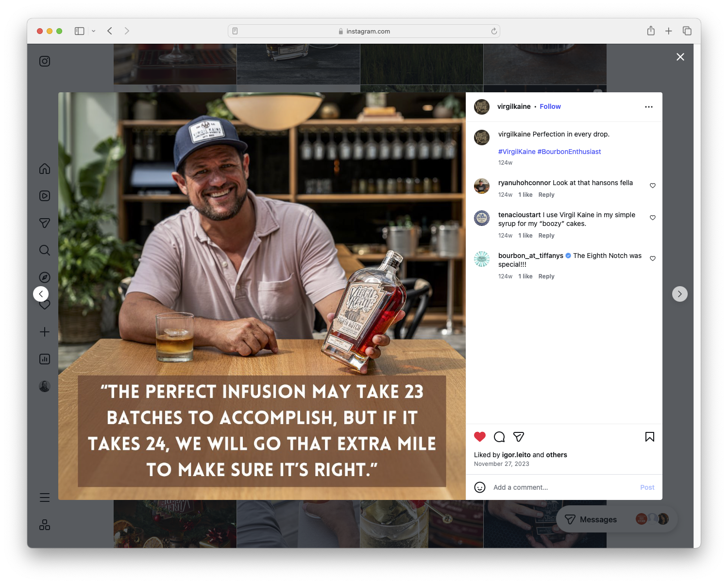Like tenacioustart's boozy cakes comment
The height and width of the screenshot is (584, 728).
pos(652,218)
